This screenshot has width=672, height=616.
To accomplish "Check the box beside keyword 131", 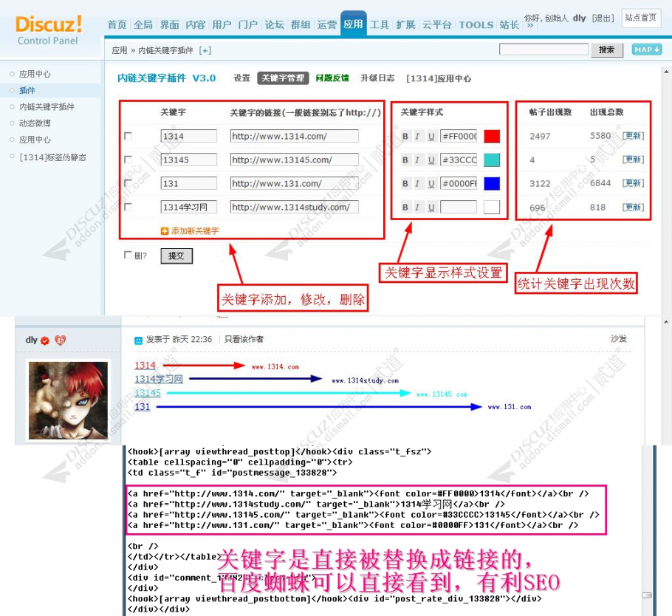I will [128, 182].
